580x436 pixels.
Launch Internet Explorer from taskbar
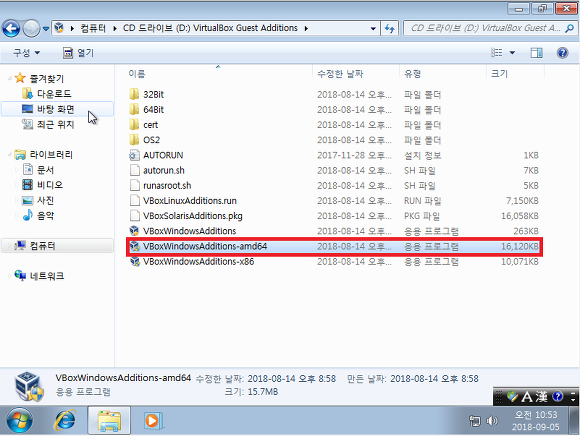tap(65, 420)
